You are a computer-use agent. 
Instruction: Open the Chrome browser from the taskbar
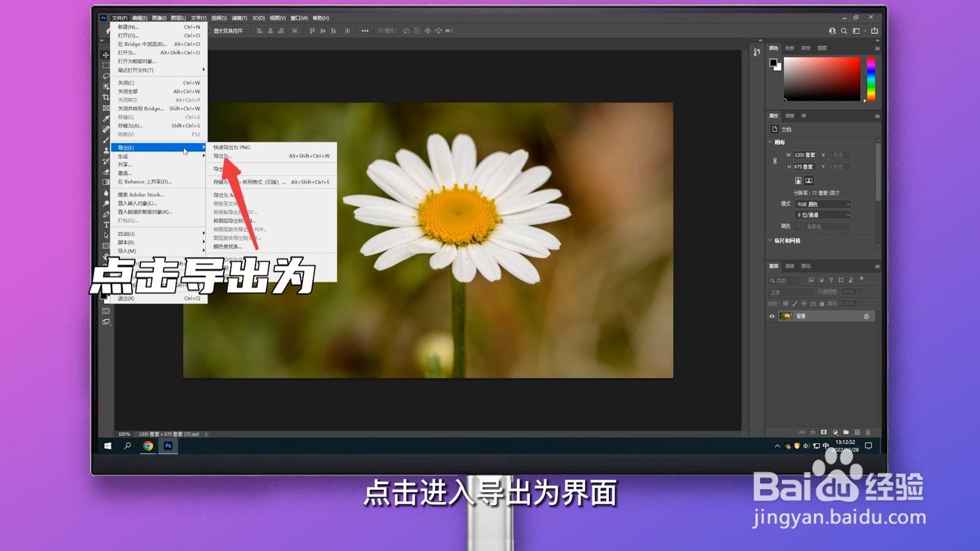pos(147,446)
